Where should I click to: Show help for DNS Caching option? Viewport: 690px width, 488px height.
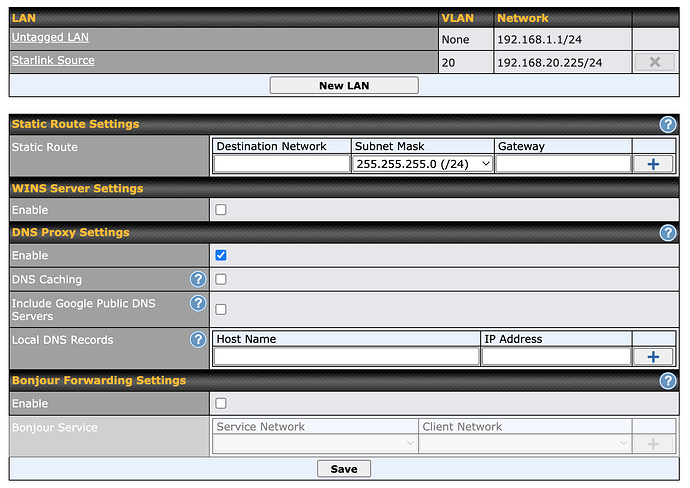coord(198,280)
